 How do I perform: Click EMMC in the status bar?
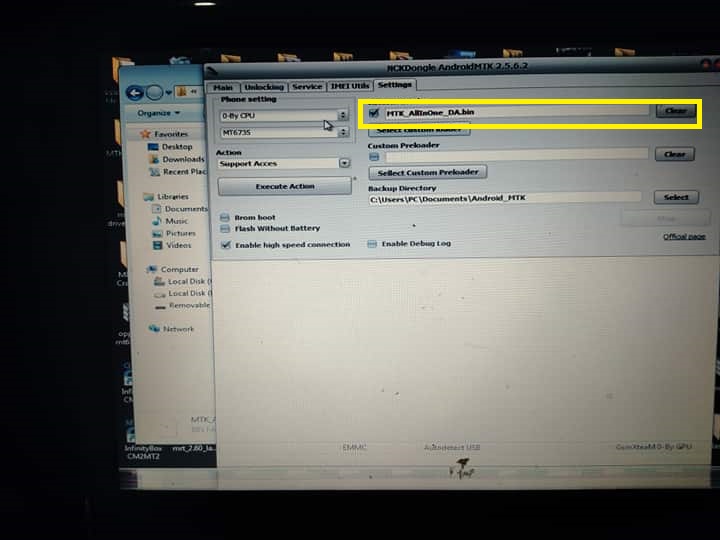pos(354,447)
